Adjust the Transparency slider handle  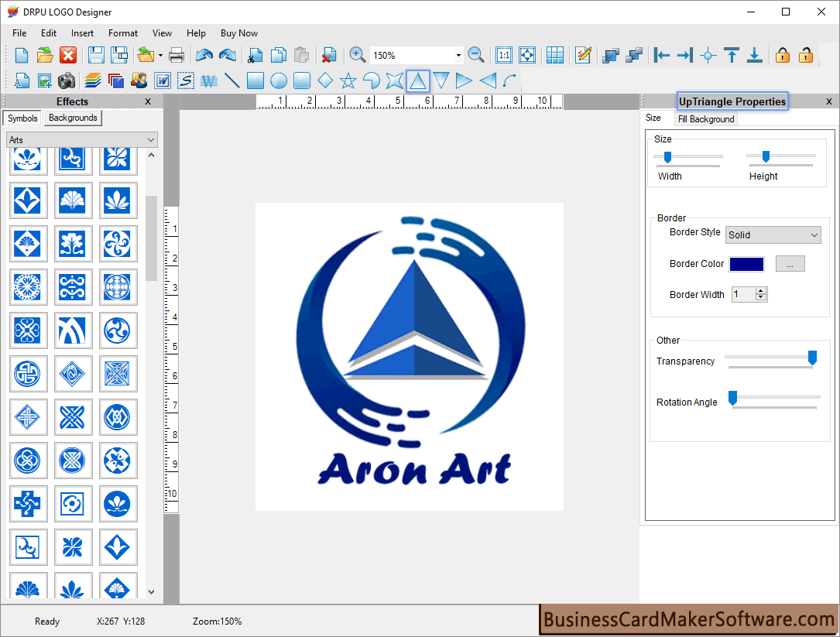pyautogui.click(x=813, y=358)
